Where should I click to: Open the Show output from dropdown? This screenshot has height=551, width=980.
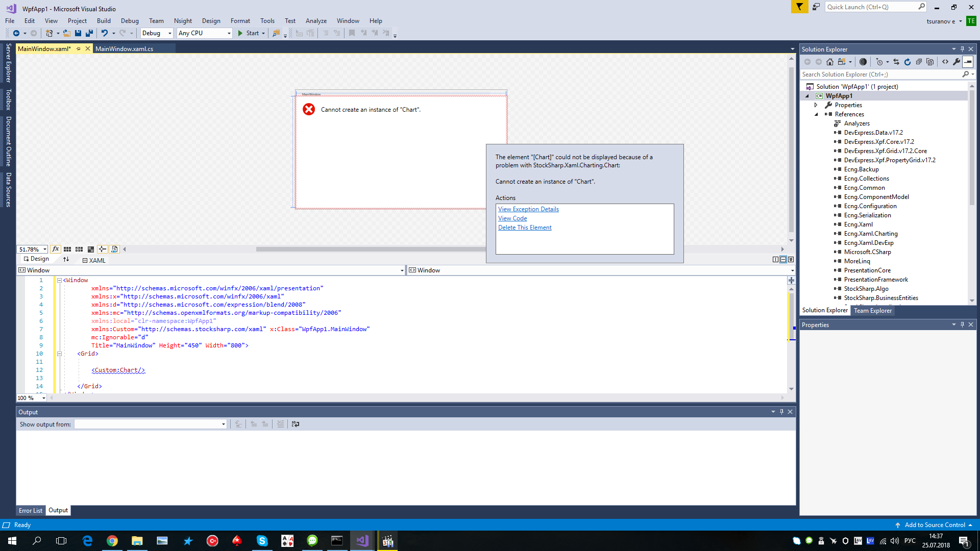150,424
